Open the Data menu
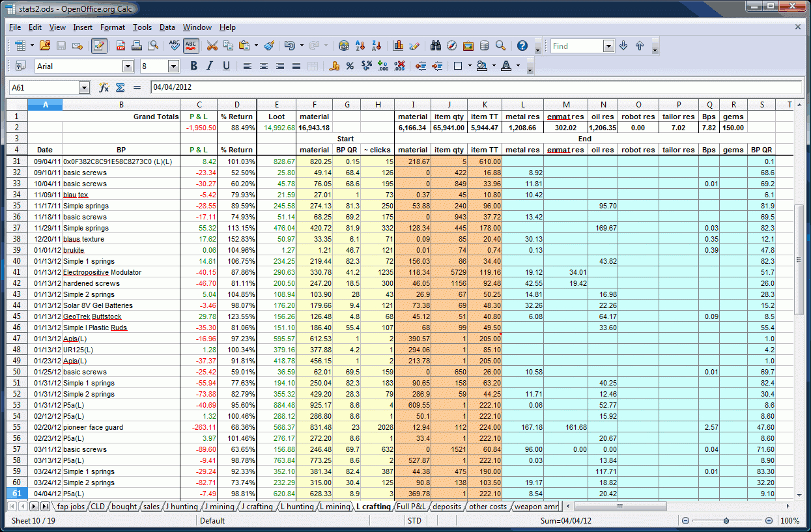 coord(167,27)
